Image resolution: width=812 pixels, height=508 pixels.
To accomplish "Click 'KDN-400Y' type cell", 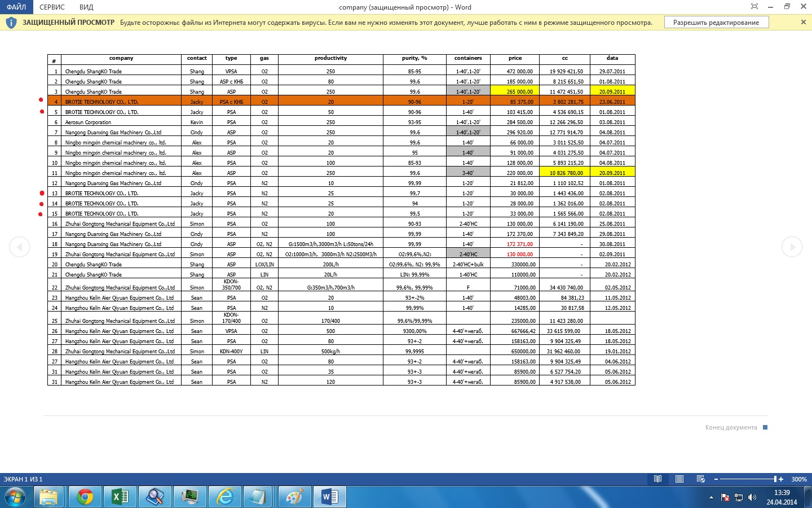I will point(231,351).
